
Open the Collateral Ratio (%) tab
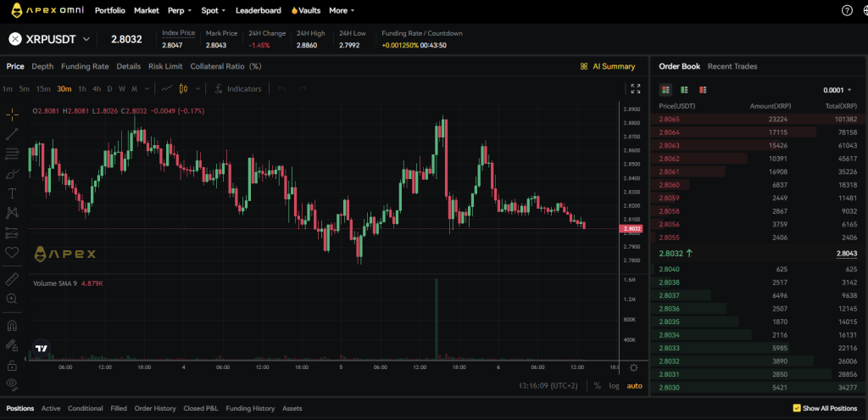point(225,66)
